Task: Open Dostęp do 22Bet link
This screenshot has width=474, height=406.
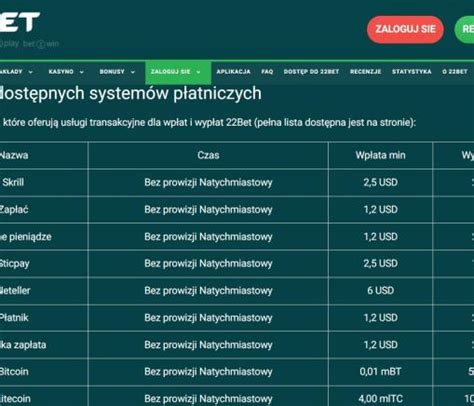Action: 311,72
